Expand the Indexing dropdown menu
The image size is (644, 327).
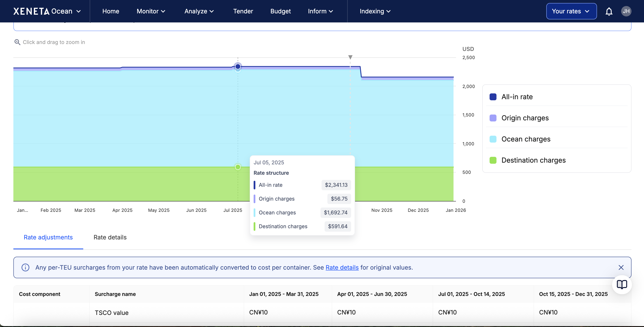point(375,11)
